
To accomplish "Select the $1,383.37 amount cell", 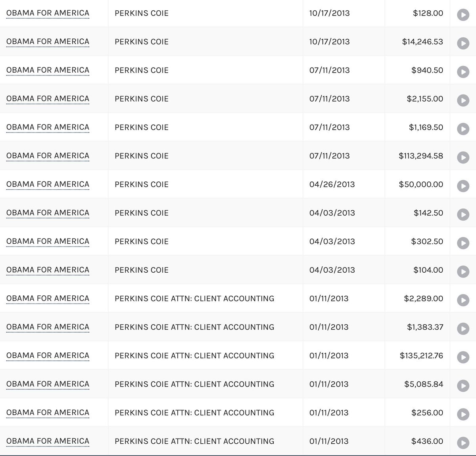I will click(x=417, y=327).
